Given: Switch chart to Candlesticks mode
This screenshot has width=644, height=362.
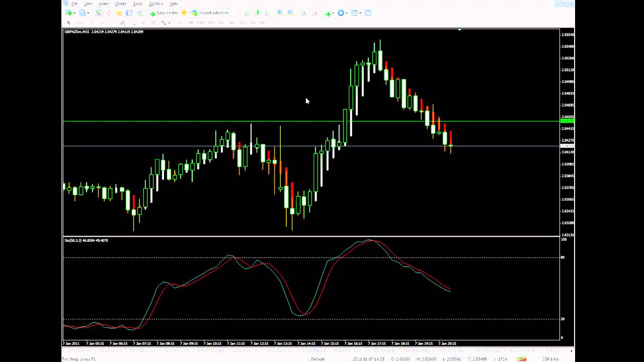Looking at the screenshot, I should [257, 13].
